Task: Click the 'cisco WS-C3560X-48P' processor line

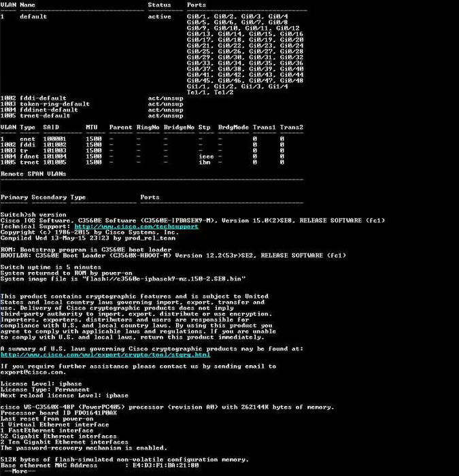Action: (167, 407)
